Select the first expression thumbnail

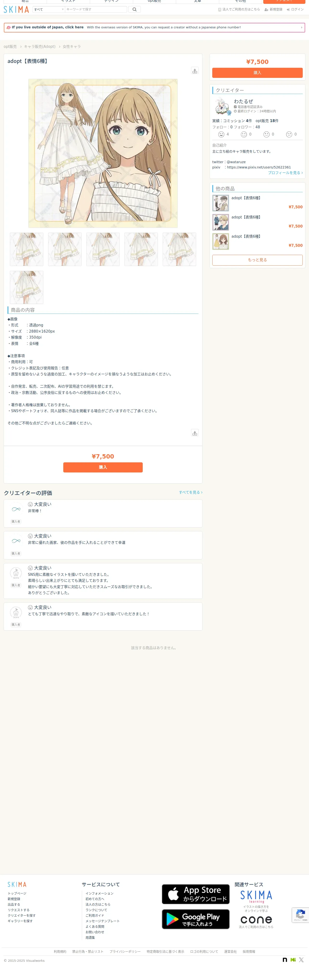27,249
